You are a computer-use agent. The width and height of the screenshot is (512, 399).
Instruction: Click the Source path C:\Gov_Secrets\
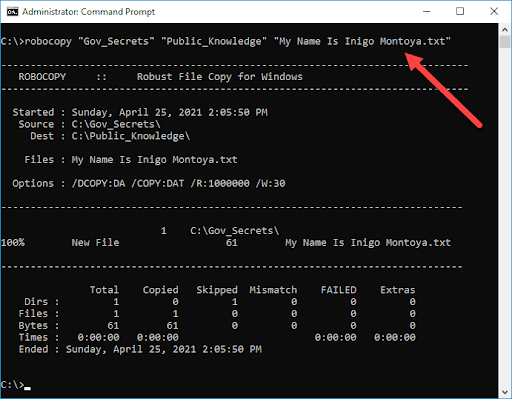[x=116, y=124]
